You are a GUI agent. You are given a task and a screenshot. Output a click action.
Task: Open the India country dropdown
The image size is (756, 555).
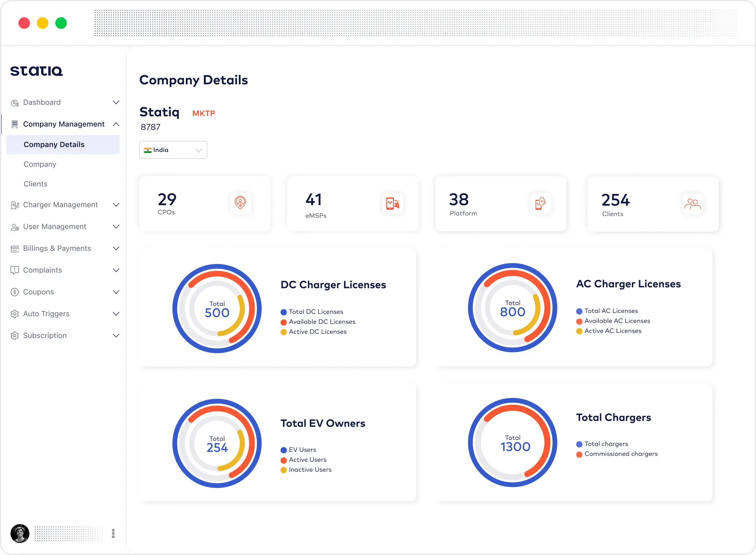pyautogui.click(x=173, y=150)
